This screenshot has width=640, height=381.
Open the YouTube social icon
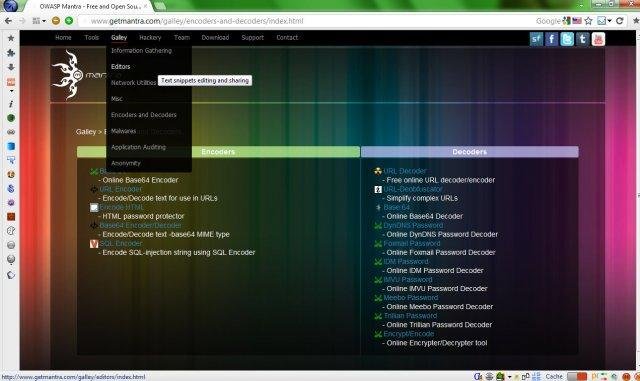[x=598, y=39]
